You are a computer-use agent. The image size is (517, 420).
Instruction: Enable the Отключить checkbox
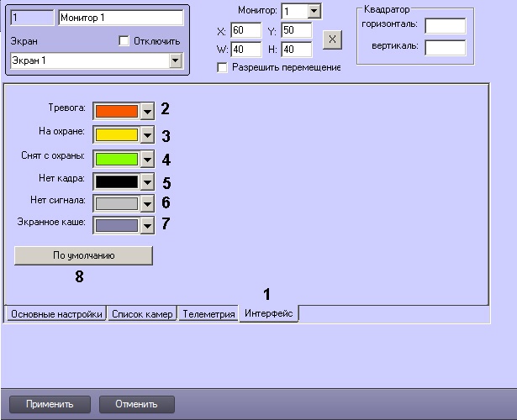pyautogui.click(x=124, y=40)
